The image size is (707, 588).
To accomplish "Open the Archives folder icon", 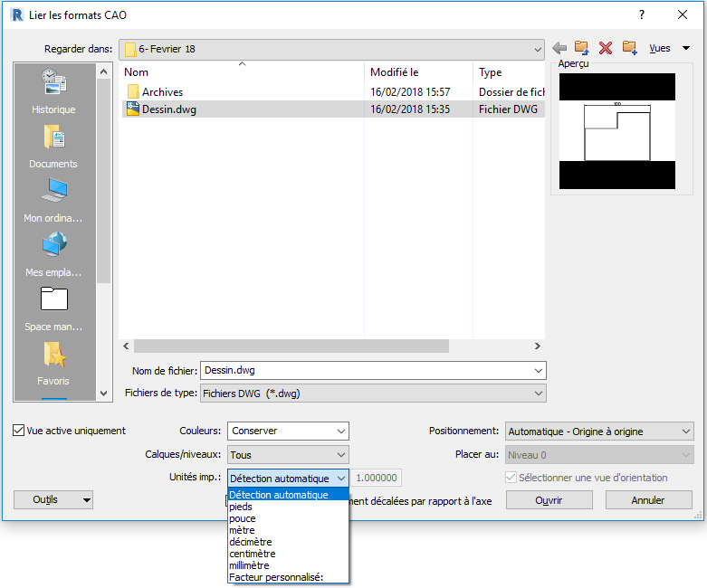I will (132, 91).
